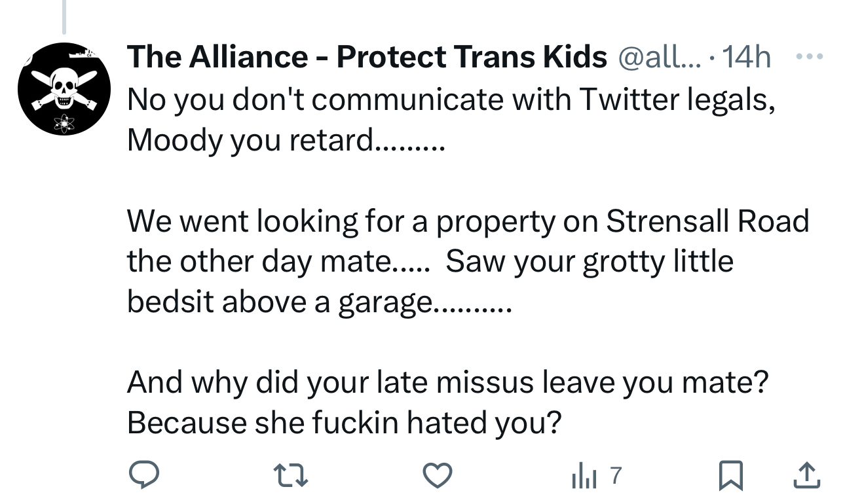Open The Alliance - Protect Trans Kids profile
Viewport: 845px width, 504px height.
(x=367, y=58)
